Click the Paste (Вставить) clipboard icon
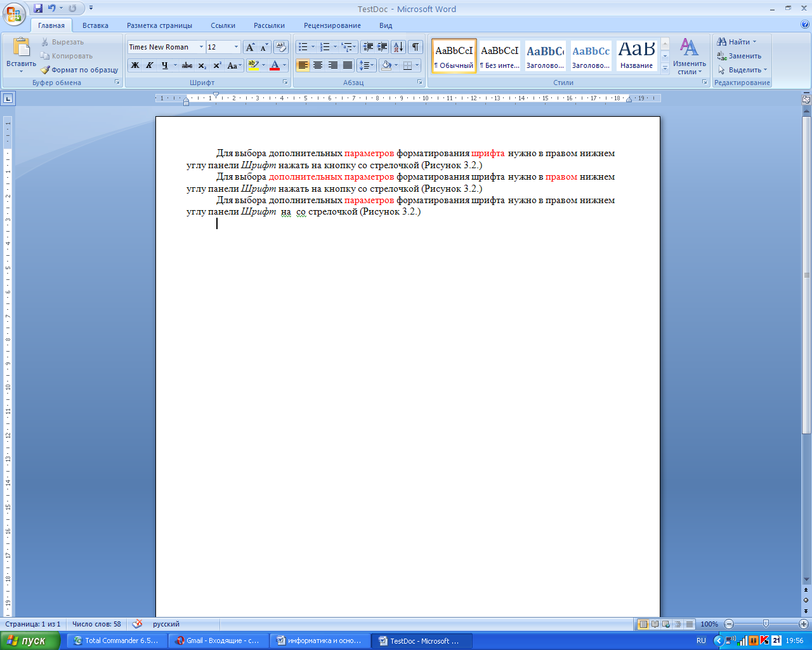This screenshot has width=812, height=650. point(21,48)
